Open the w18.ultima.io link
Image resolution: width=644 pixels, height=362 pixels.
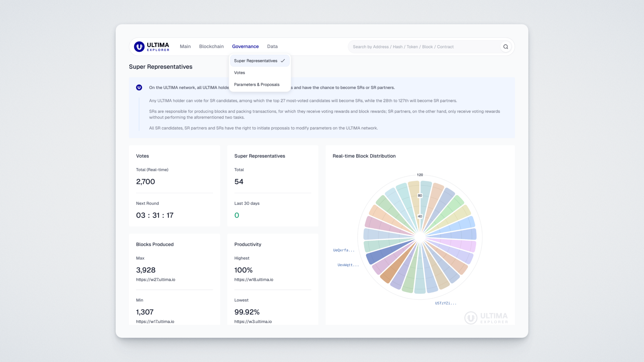tap(254, 280)
